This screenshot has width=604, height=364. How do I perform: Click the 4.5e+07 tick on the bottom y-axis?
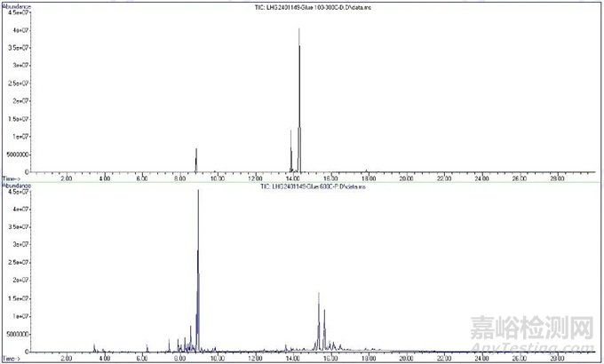coord(18,191)
